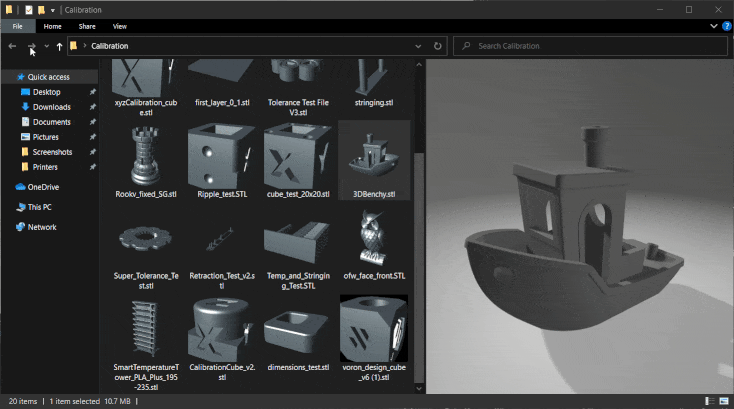Viewport: 734px width, 409px height.
Task: Click the Properties quick access checkmark icon
Action: (29, 10)
